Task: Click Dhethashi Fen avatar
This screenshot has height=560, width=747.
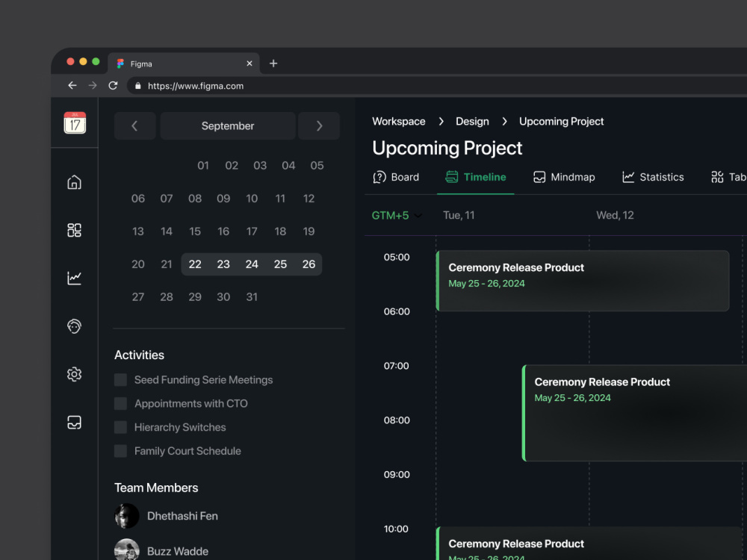Action: point(127,516)
